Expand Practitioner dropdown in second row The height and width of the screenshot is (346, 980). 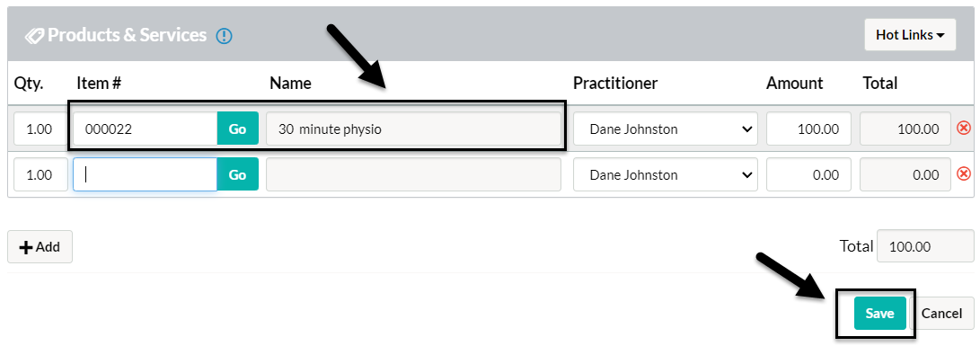coord(665,174)
